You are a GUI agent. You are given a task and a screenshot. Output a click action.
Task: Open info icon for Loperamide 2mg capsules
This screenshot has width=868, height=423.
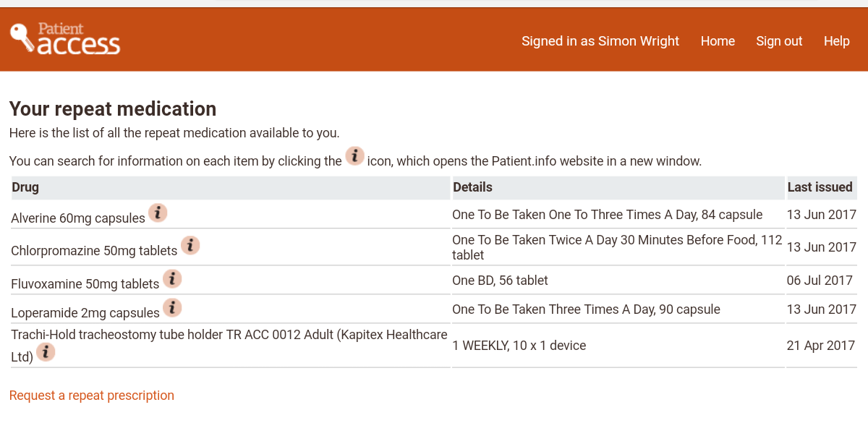pos(172,308)
